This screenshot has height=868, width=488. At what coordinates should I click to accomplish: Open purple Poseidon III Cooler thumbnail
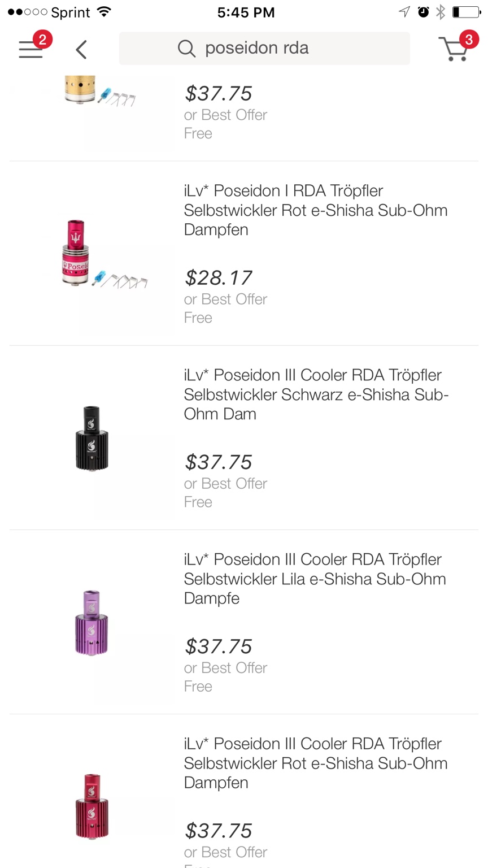click(91, 622)
